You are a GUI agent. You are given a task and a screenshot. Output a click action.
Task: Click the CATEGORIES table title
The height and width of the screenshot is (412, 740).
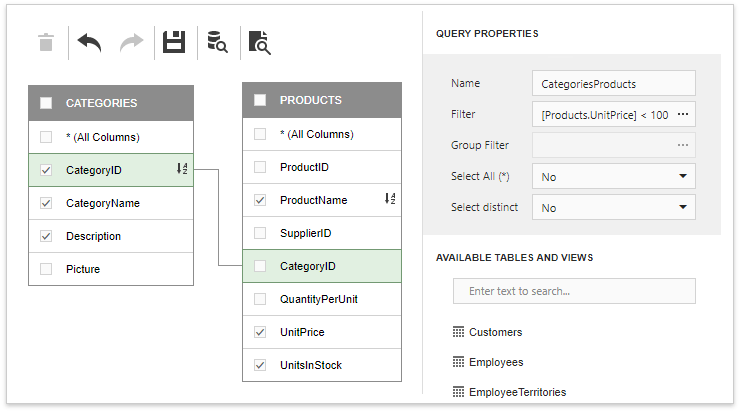pos(101,103)
